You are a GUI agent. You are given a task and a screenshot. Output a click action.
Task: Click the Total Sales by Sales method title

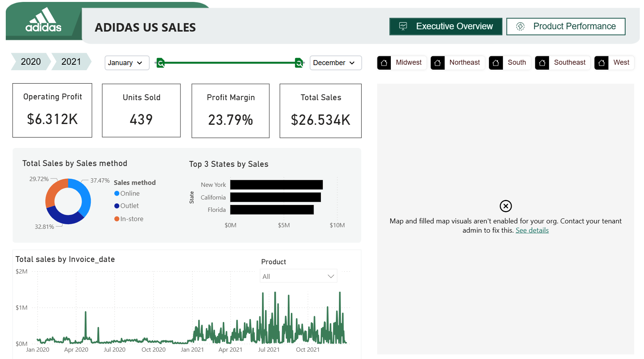(75, 163)
